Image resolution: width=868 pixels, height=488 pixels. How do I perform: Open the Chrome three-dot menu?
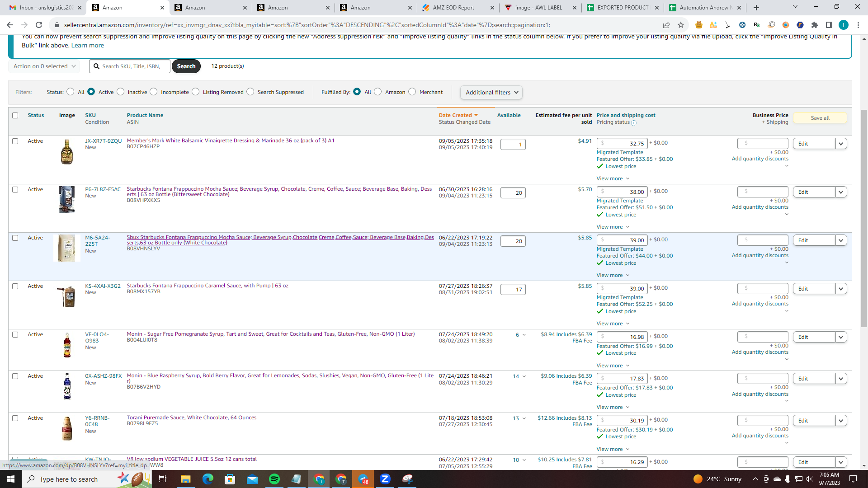tap(858, 25)
